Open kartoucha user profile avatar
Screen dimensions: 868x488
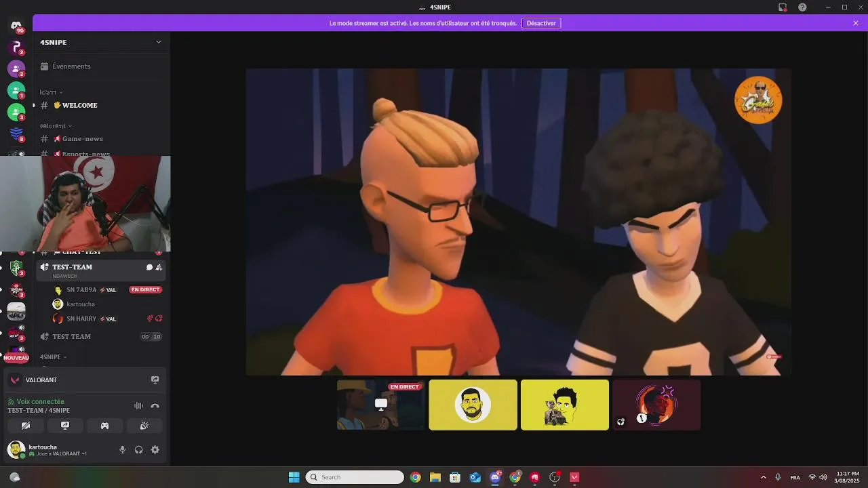[x=16, y=449]
